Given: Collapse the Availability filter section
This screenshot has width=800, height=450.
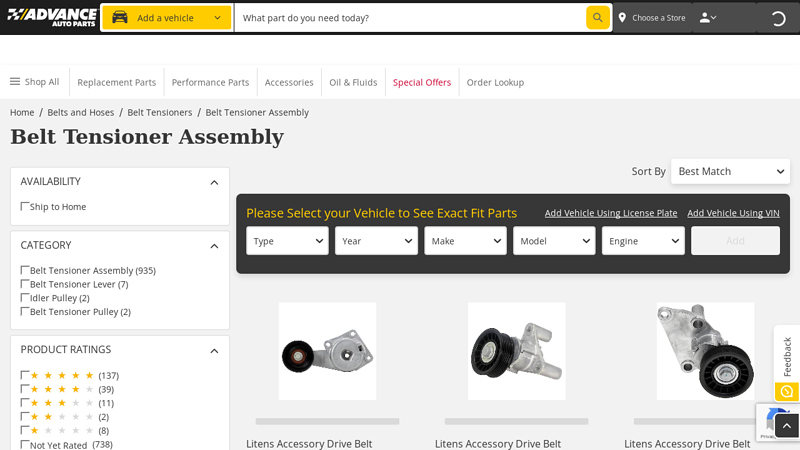Looking at the screenshot, I should pyautogui.click(x=214, y=182).
